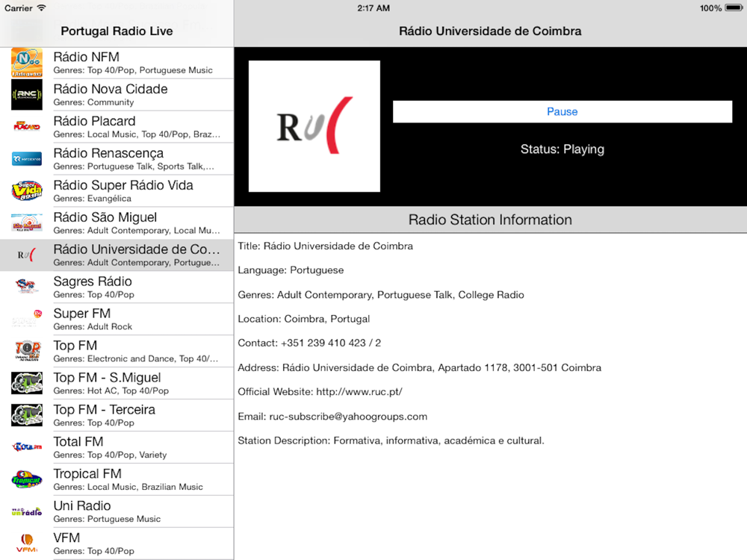The width and height of the screenshot is (747, 560).
Task: Tap the email ruc-subscribe@yahoogroups.com
Action: [x=348, y=417]
